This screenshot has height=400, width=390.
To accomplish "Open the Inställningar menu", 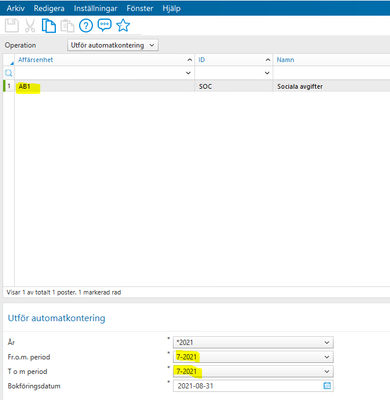I will (95, 8).
